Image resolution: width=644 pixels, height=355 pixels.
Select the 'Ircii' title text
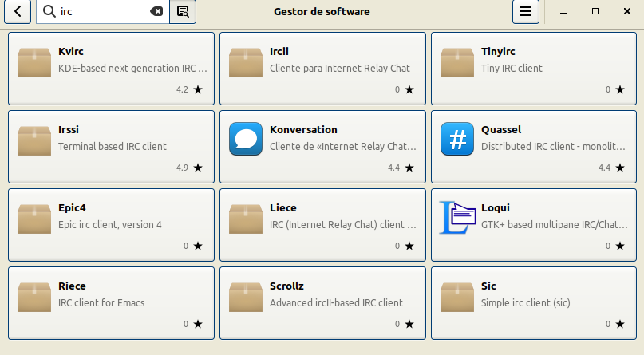279,51
